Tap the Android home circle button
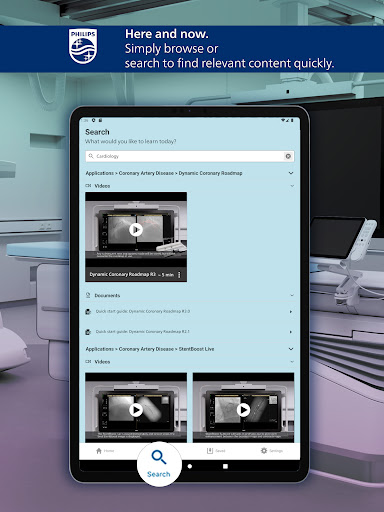Screen dimensions: 384x512 [190, 466]
